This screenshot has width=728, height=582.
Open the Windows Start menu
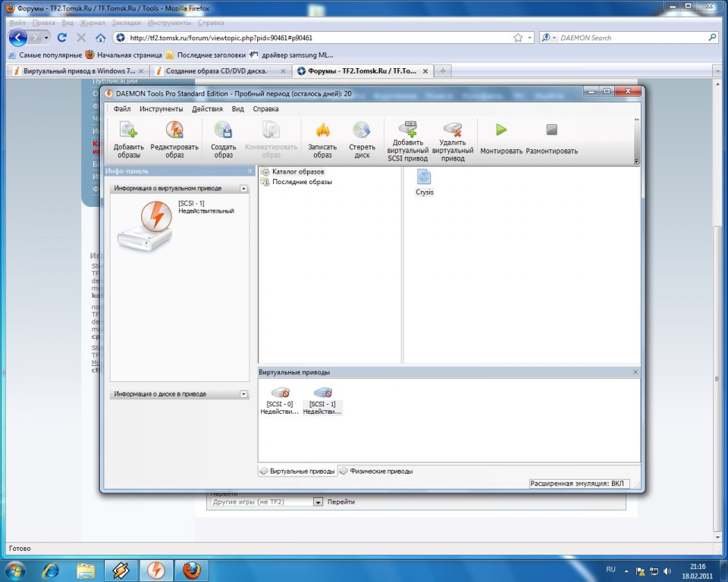(15, 569)
